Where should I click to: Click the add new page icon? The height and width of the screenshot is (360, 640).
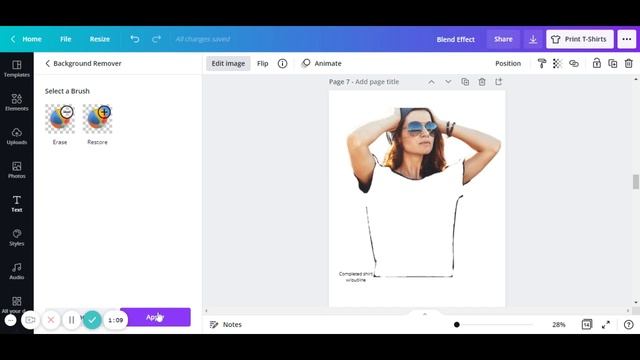point(499,82)
